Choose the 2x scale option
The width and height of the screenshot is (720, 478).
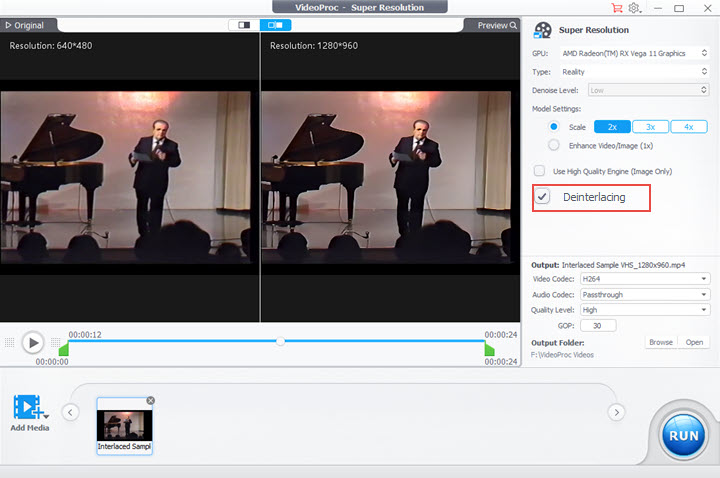click(x=612, y=127)
